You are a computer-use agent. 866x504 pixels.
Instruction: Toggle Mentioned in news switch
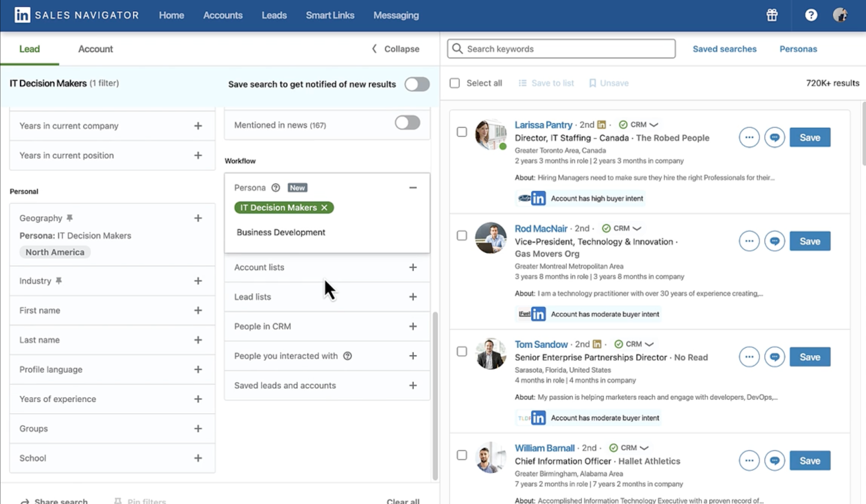tap(407, 123)
